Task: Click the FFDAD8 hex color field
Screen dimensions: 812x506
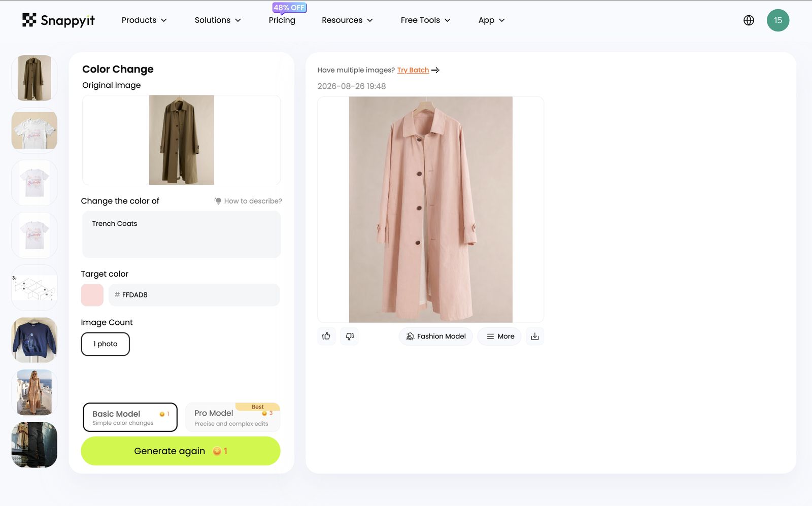Action: pos(194,295)
